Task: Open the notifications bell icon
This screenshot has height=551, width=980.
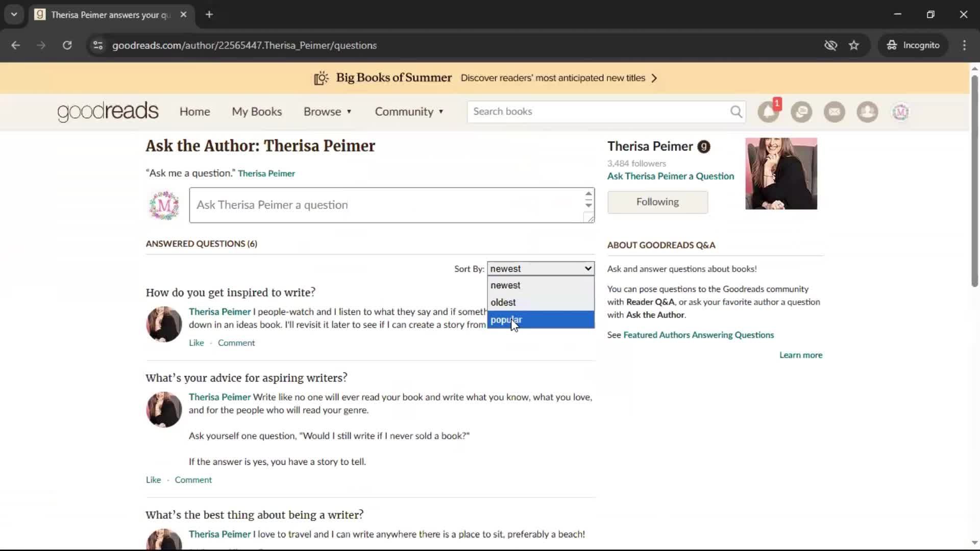Action: 768,112
